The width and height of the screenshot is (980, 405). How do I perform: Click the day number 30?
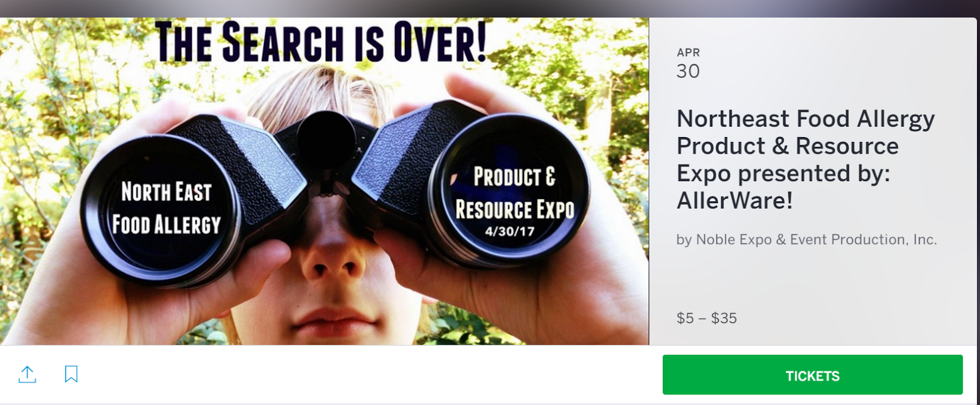(688, 71)
